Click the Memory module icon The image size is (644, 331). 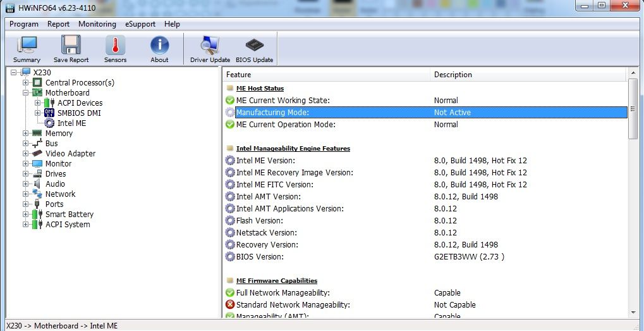point(37,133)
